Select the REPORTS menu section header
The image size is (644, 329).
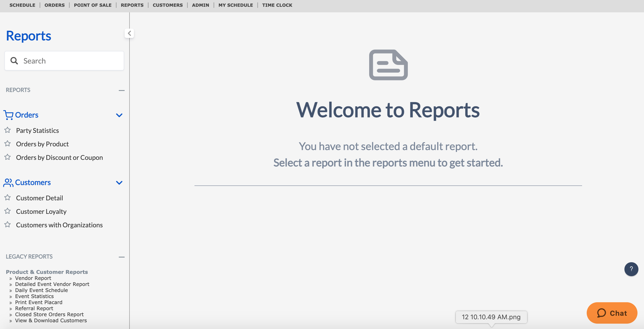coord(18,90)
